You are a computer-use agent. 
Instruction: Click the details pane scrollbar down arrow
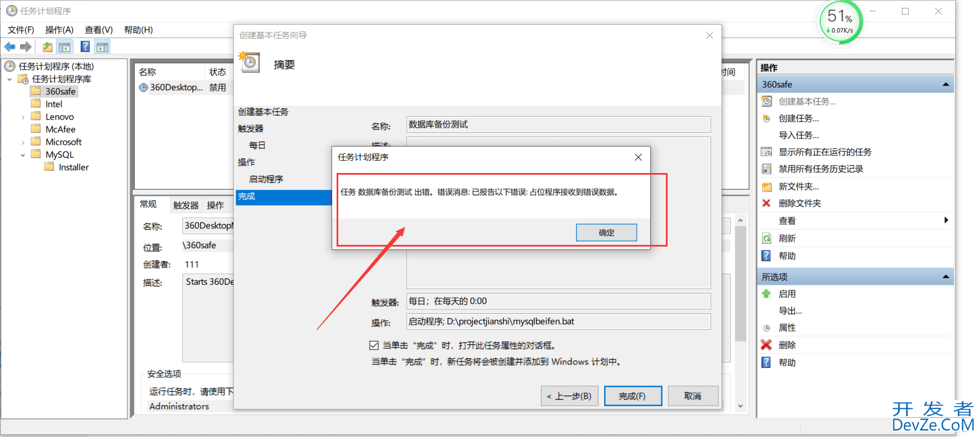741,406
